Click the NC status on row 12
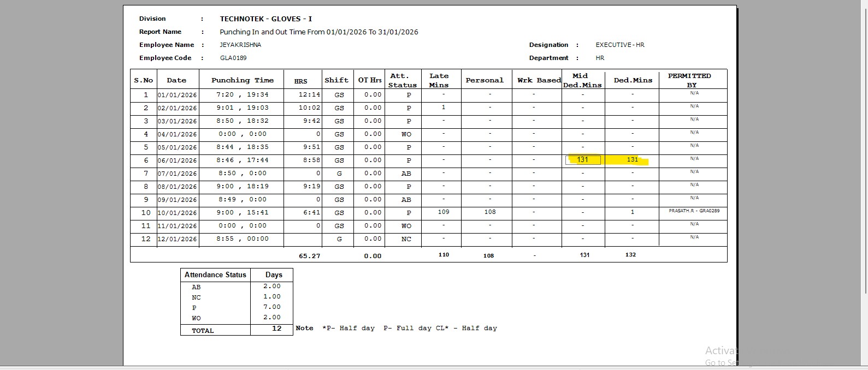This screenshot has width=868, height=370. coord(406,239)
